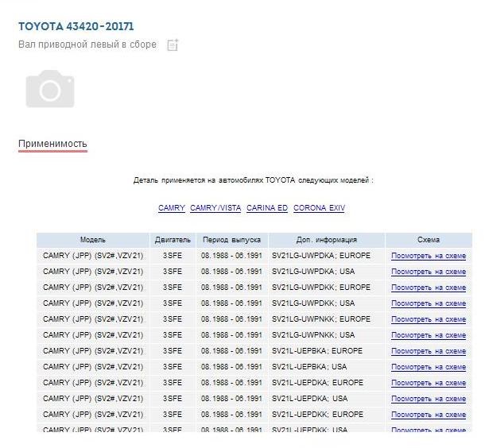Open the CAMRY/VISTA model link
The width and height of the screenshot is (489, 448).
coord(215,208)
